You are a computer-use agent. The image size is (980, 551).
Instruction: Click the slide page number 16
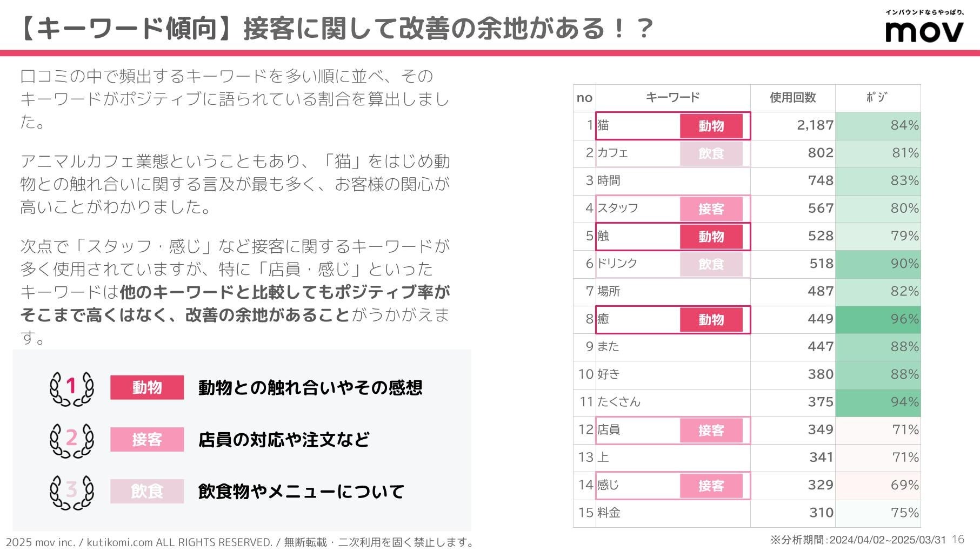[x=958, y=539]
